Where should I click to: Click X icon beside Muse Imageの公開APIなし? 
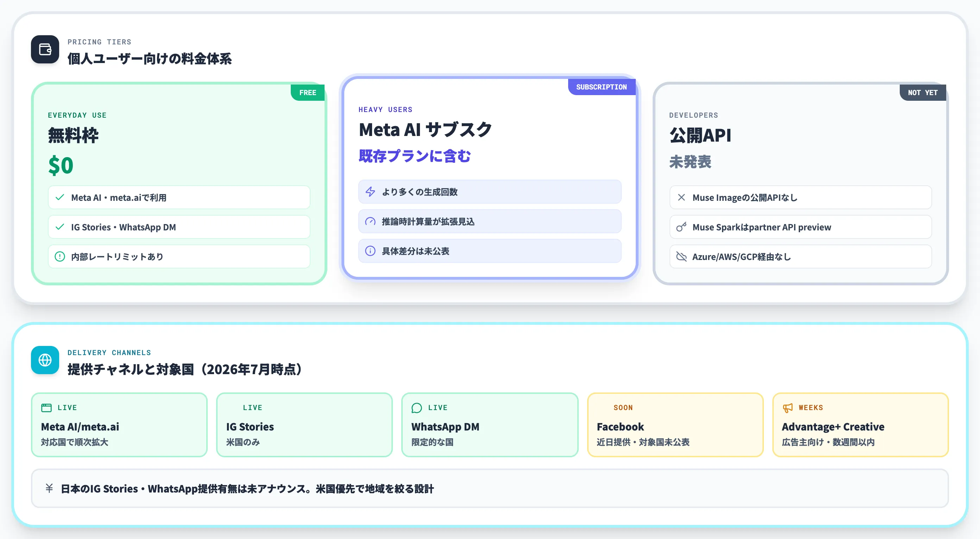[x=681, y=198]
